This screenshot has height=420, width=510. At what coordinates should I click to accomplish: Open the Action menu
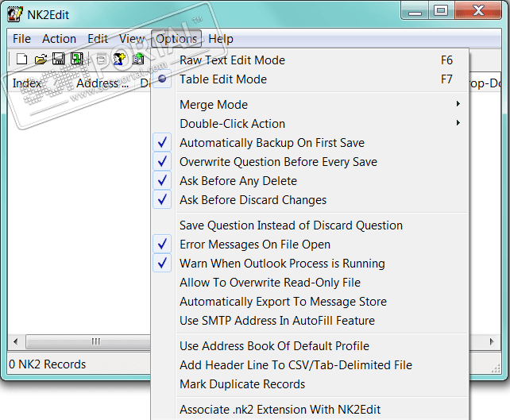(x=60, y=39)
